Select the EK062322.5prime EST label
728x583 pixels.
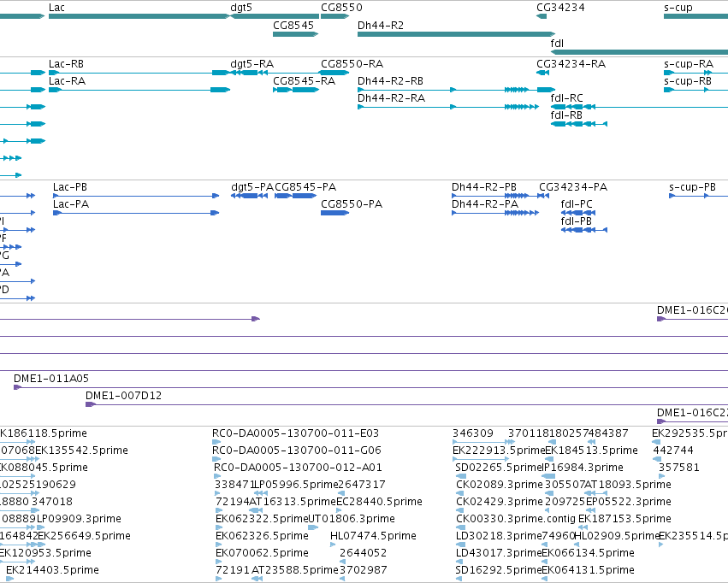pos(262,519)
